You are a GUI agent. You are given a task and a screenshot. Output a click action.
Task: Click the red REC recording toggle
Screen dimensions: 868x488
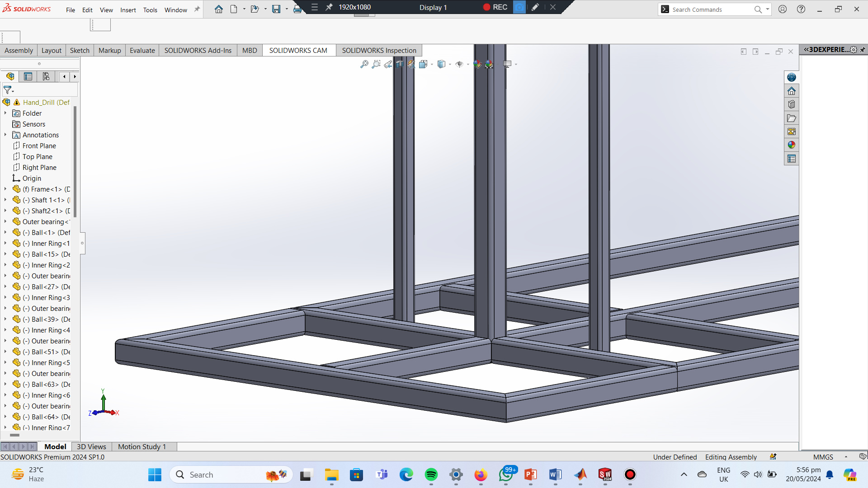pyautogui.click(x=495, y=7)
